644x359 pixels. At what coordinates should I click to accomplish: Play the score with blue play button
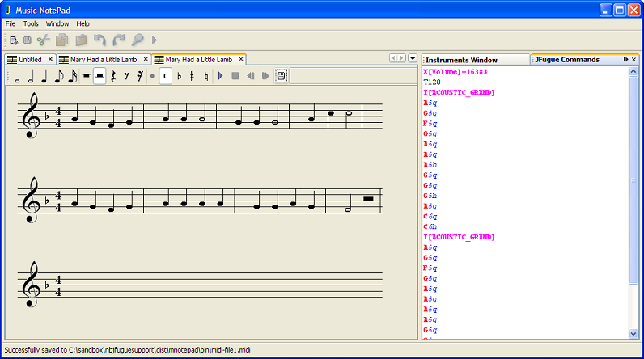[221, 76]
